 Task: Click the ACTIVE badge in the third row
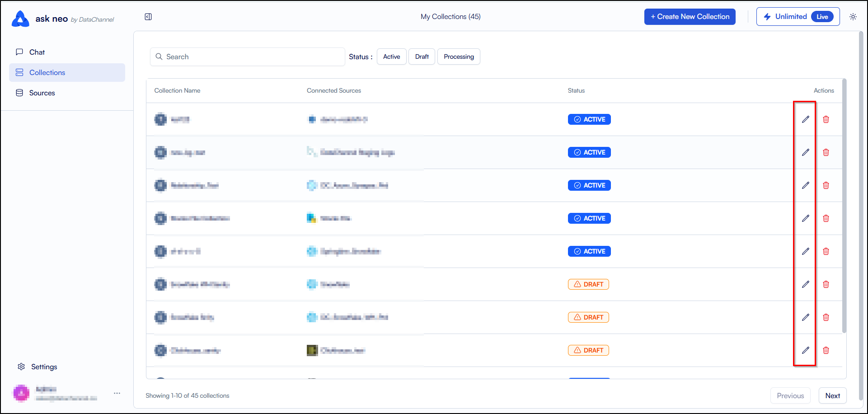[x=589, y=185]
